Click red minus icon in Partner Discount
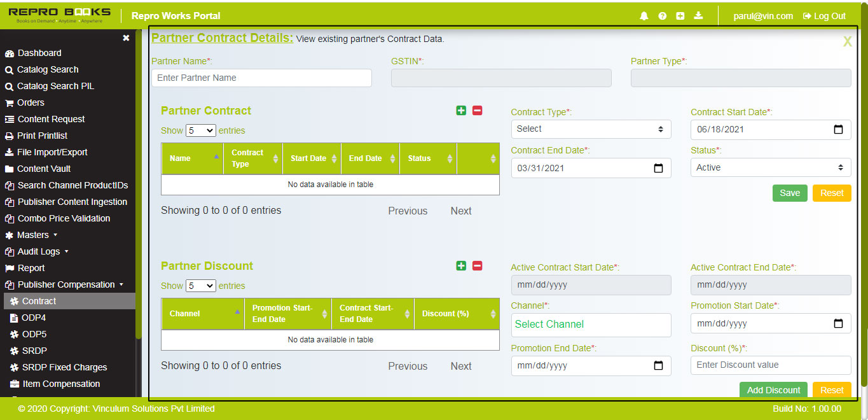The width and height of the screenshot is (868, 420). [x=478, y=266]
